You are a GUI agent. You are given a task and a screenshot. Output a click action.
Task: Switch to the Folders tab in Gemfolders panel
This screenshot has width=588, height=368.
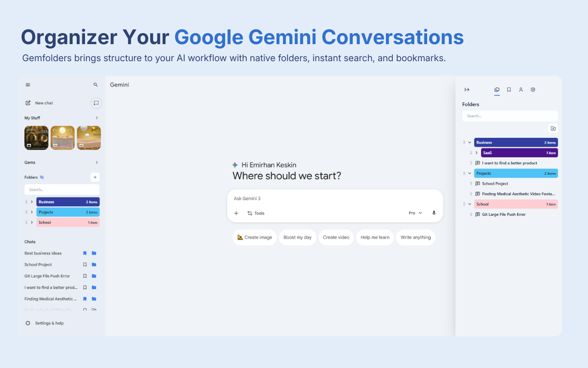497,90
